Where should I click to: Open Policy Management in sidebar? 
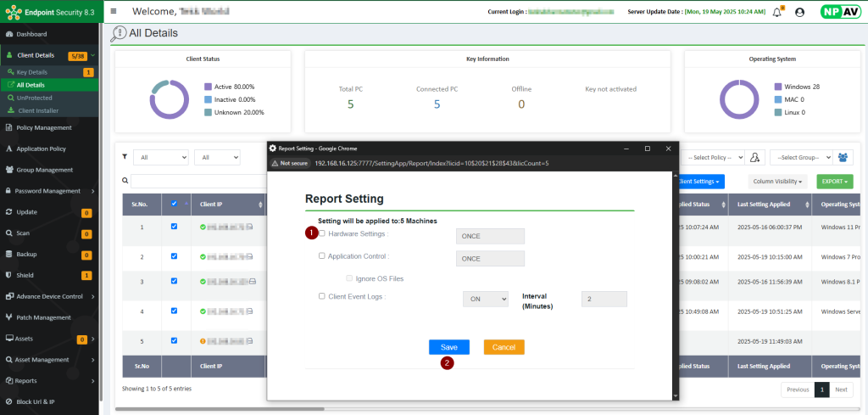(44, 127)
